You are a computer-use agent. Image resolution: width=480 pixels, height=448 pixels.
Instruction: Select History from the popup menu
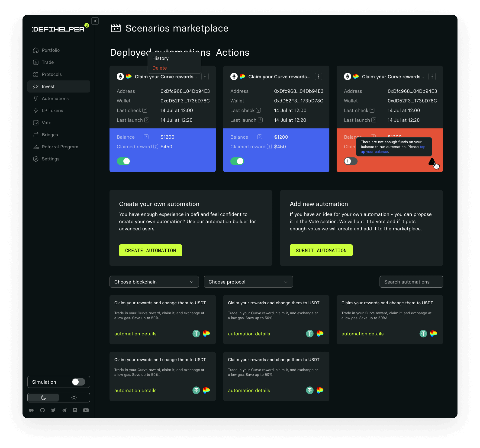point(160,58)
